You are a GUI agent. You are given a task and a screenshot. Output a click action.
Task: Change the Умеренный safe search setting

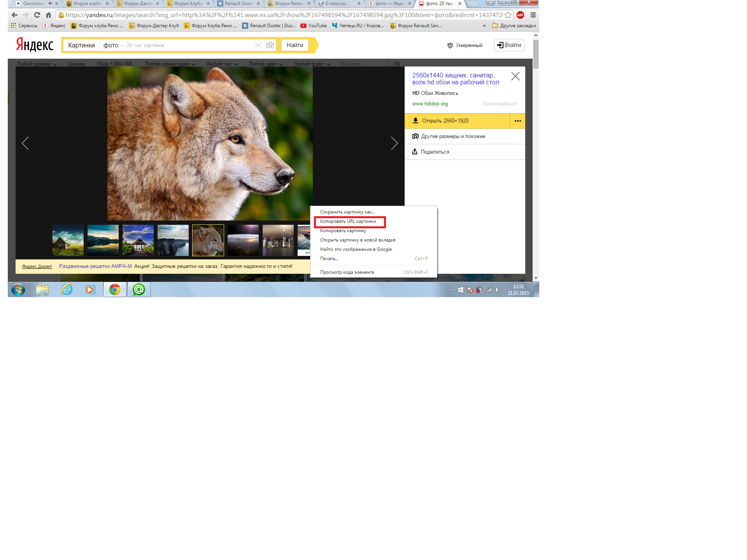(465, 45)
